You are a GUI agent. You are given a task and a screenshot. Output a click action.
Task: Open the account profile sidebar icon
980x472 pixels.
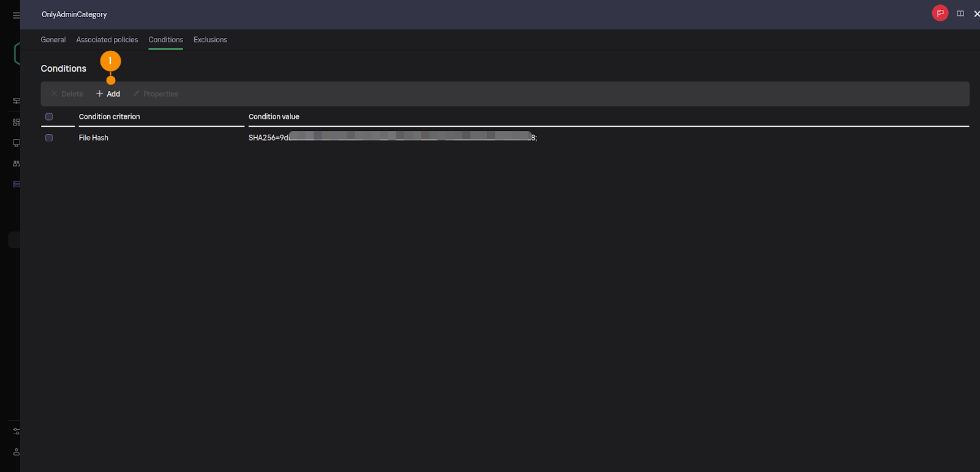[x=16, y=452]
